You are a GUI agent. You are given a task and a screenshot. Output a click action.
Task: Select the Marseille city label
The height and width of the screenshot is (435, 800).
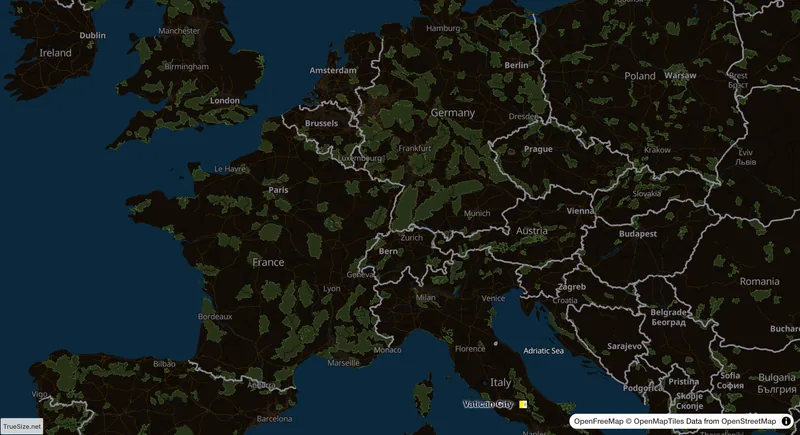343,363
